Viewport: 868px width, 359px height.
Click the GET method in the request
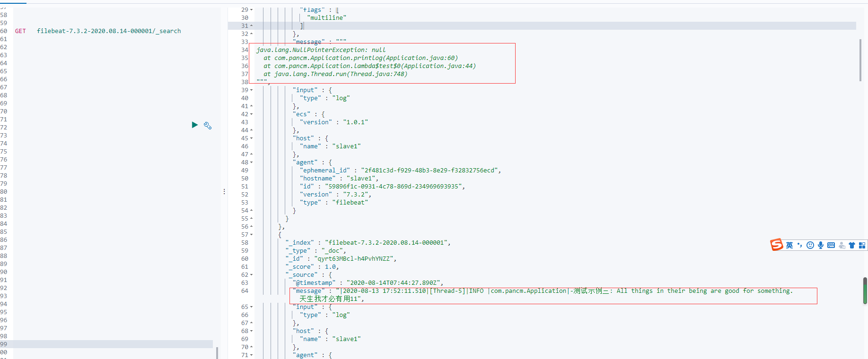coord(20,31)
